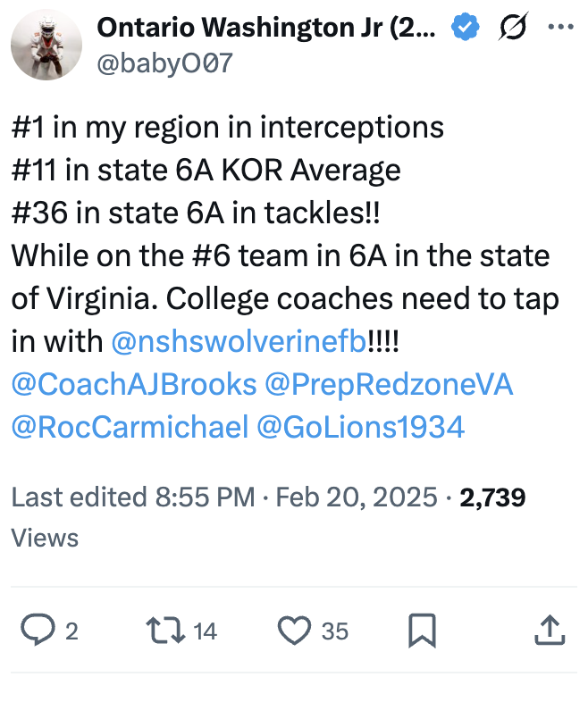This screenshot has width=588, height=702.
Task: Bookmark this post
Action: [422, 631]
